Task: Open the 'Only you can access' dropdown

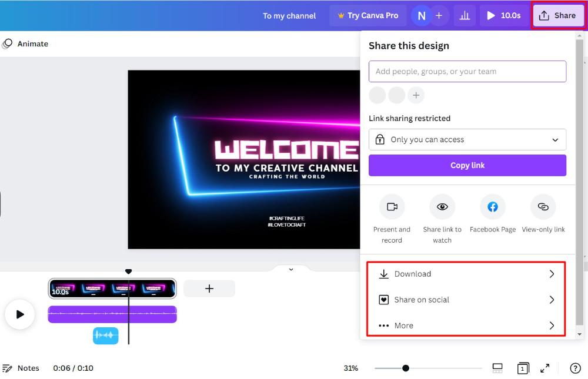Action: click(x=466, y=139)
